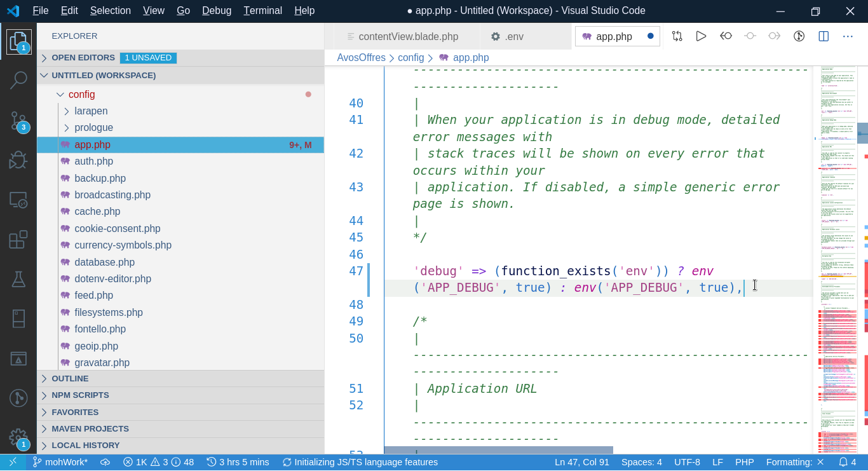Screen dimensions: 868x471
Task: Select the app.php editor tab
Action: click(618, 36)
